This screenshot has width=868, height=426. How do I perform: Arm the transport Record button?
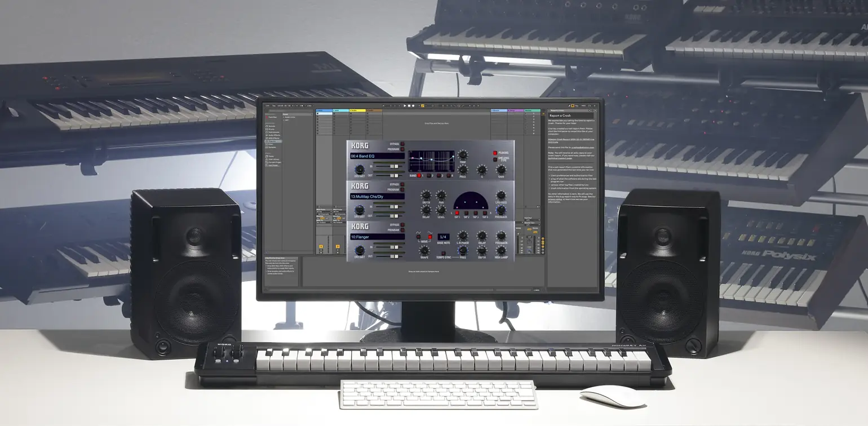(414, 105)
